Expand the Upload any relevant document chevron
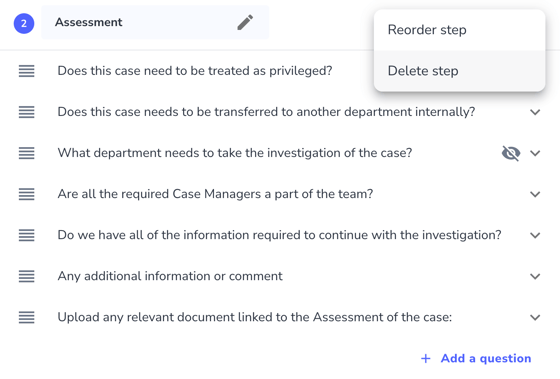Viewport: 560px width, 379px height. (535, 318)
